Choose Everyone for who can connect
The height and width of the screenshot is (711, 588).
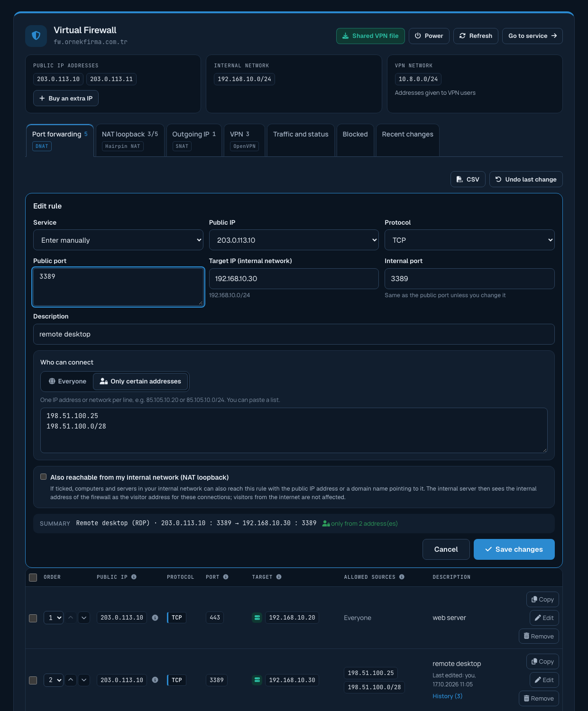click(67, 381)
